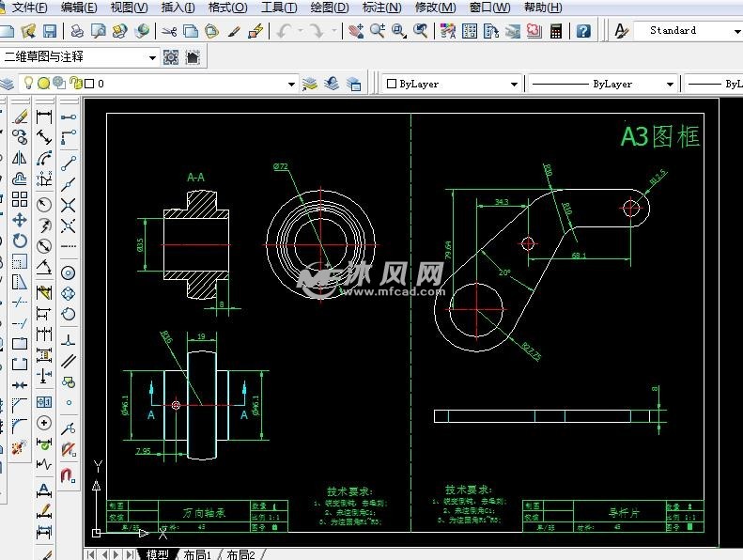Viewport: 743px width, 560px height.
Task: Open the 格式(O) menu
Action: [227, 8]
